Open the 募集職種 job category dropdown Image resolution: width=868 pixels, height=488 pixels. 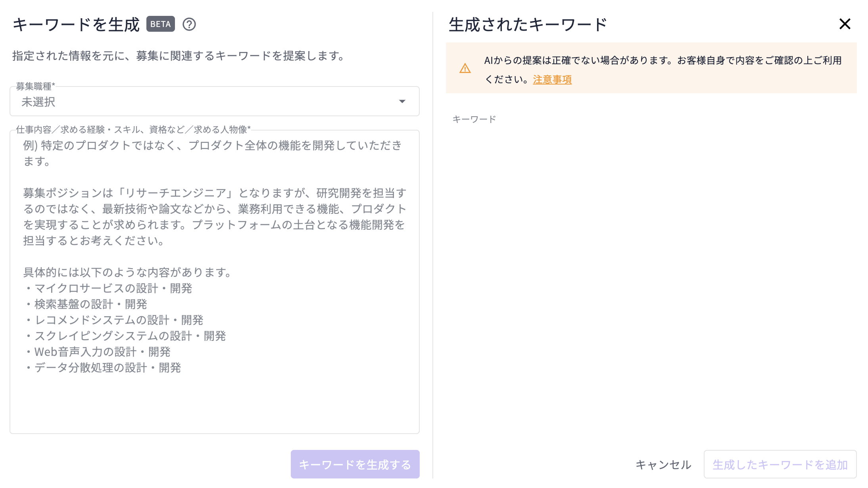point(214,102)
